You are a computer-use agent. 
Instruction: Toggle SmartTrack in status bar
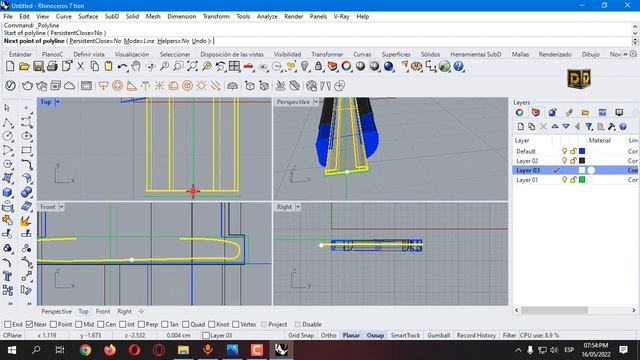pos(405,335)
